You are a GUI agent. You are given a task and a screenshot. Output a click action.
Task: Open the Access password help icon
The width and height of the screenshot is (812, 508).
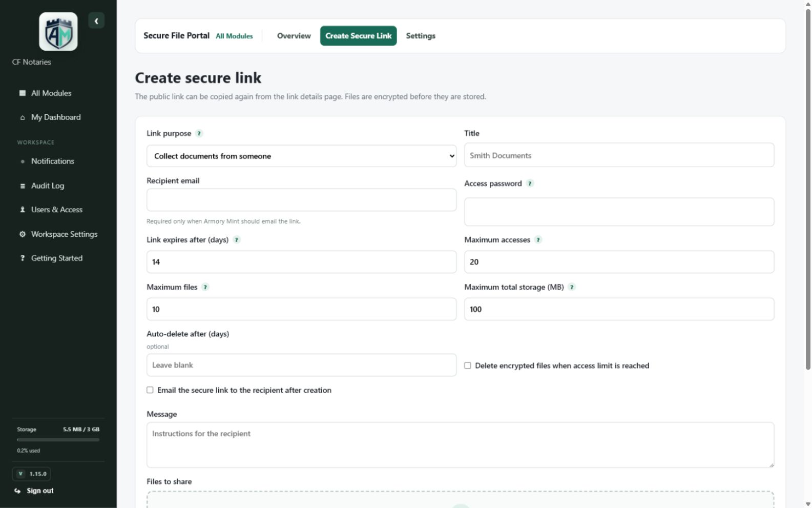click(x=530, y=184)
